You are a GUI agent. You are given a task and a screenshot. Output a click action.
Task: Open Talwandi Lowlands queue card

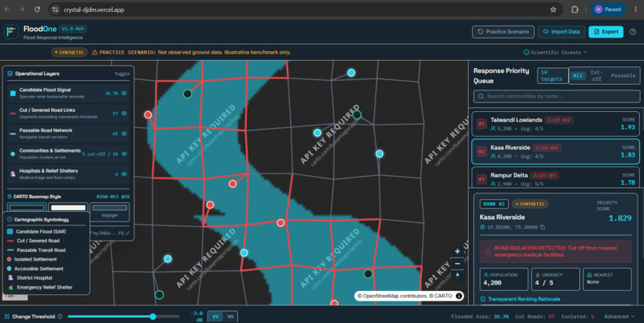tap(555, 124)
